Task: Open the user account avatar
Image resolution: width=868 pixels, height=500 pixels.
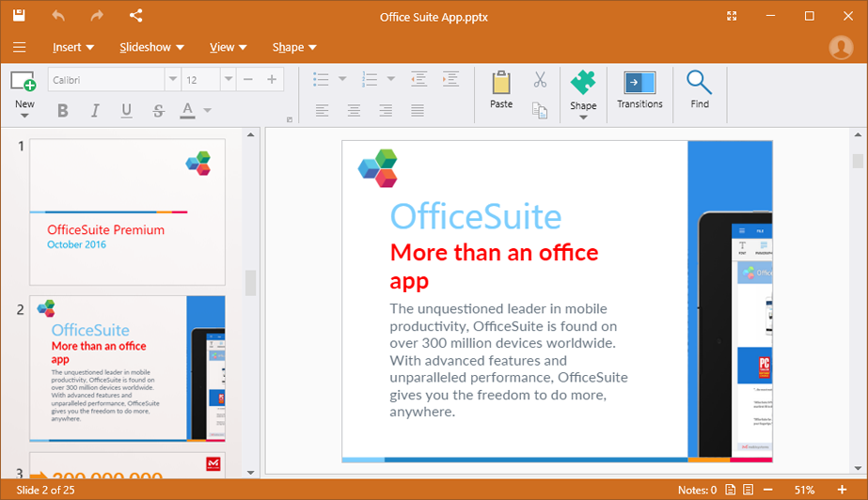Action: tap(841, 47)
